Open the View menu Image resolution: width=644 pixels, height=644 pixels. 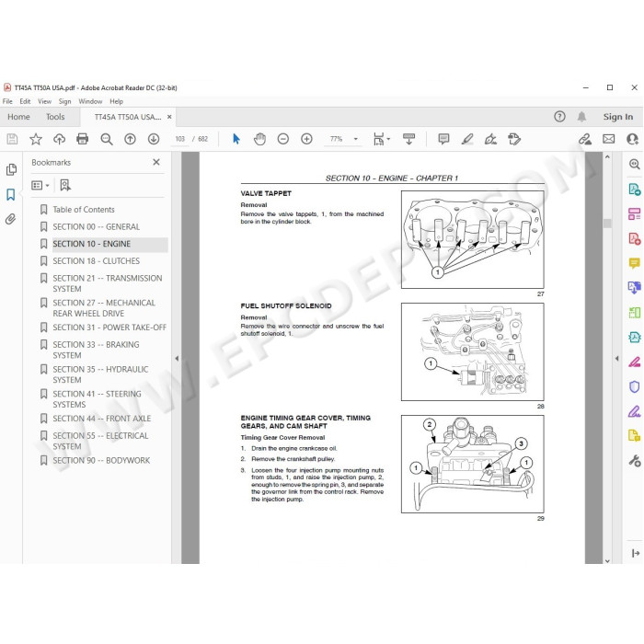45,101
